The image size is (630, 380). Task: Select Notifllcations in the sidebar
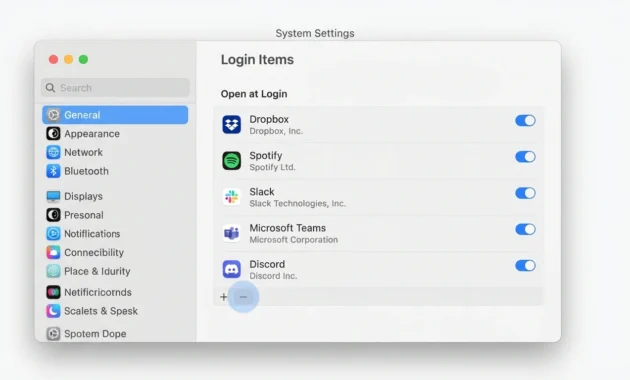(x=92, y=234)
